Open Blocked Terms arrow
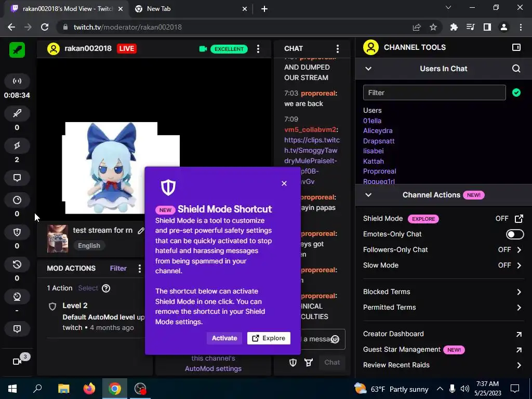Image resolution: width=532 pixels, height=399 pixels. coord(519,292)
